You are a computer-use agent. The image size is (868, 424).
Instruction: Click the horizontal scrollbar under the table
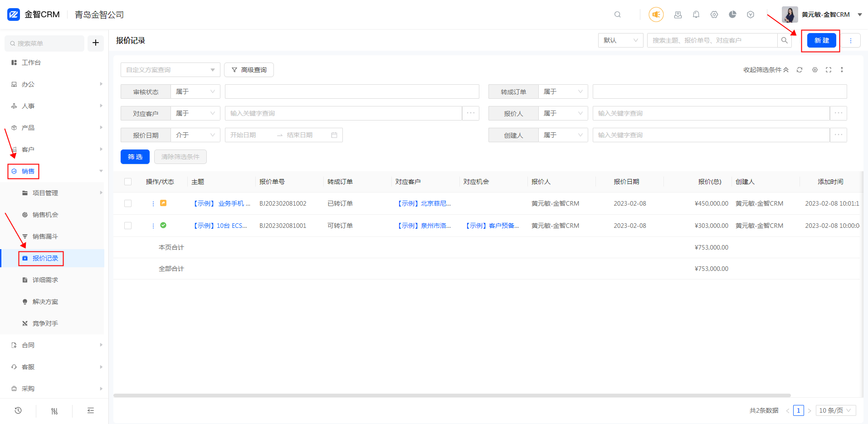click(452, 395)
